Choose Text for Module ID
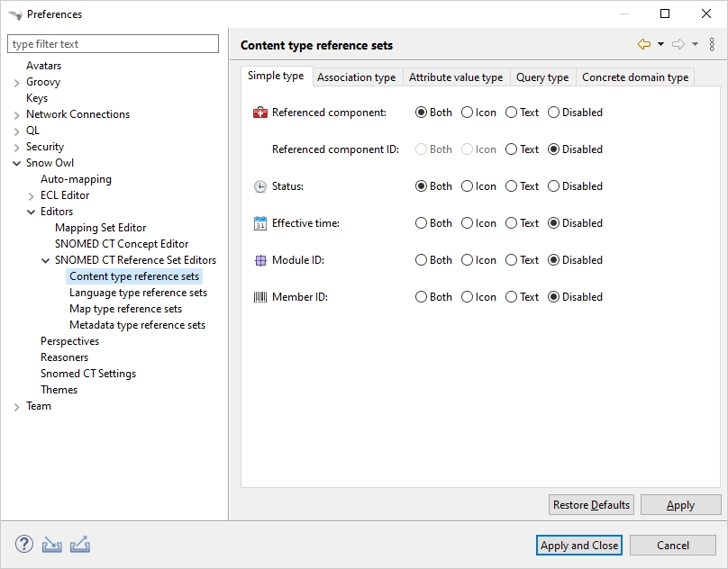Viewport: 728px width, 569px height. [512, 260]
